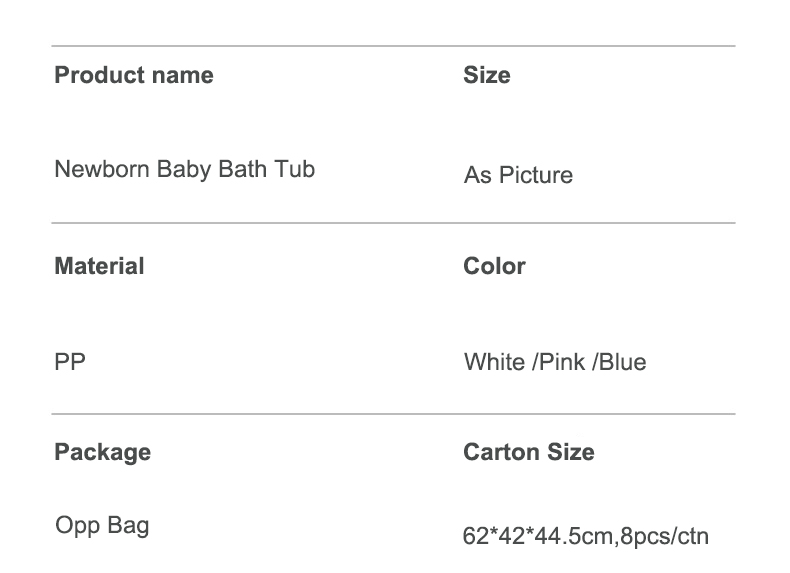This screenshot has width=790, height=573.
Task: Select the PP material value
Action: [70, 362]
